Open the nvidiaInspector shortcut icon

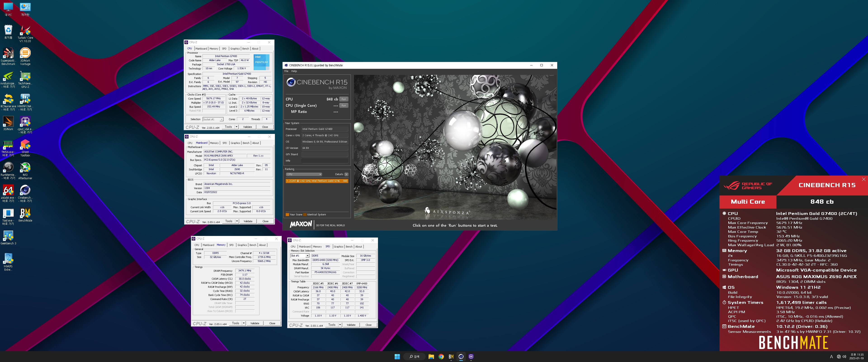(x=8, y=79)
